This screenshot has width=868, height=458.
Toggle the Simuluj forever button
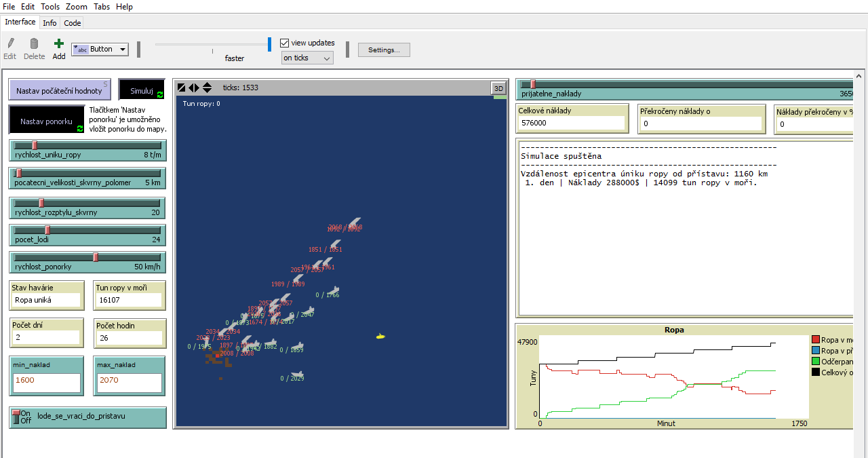coord(142,90)
